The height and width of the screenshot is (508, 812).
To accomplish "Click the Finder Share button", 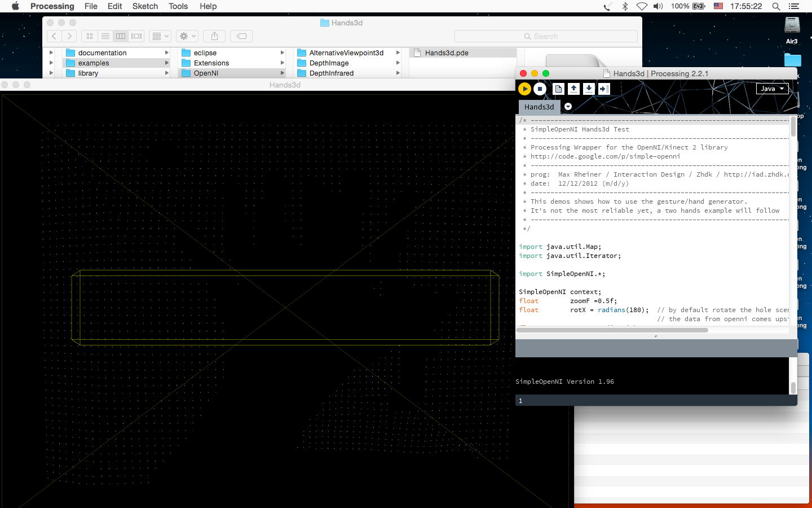I will click(214, 36).
